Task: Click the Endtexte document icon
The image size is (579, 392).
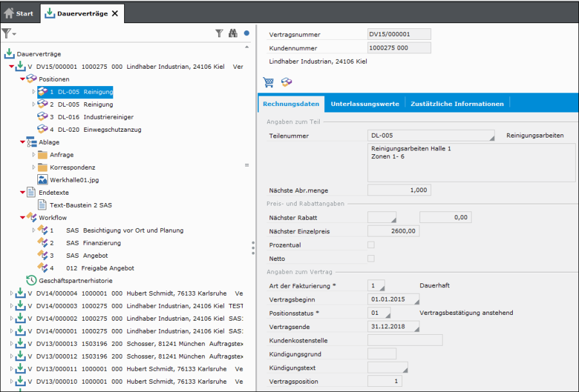Action: tap(32, 192)
